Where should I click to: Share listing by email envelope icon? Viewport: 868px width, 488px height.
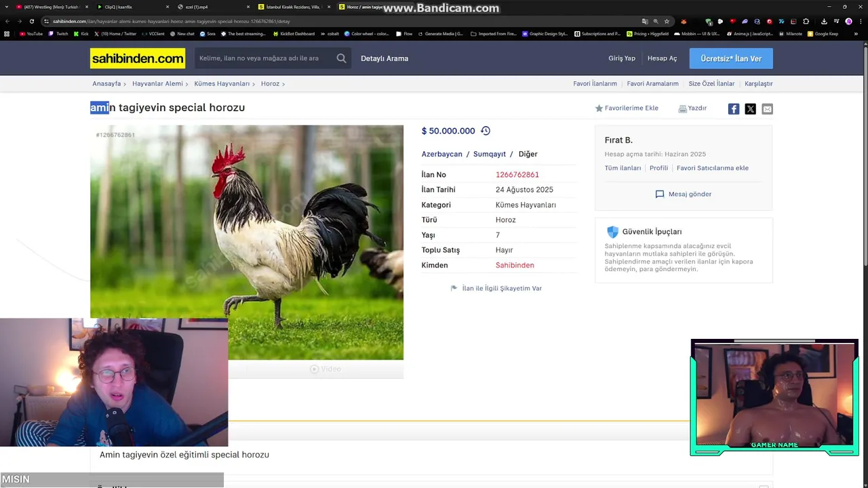(x=767, y=109)
